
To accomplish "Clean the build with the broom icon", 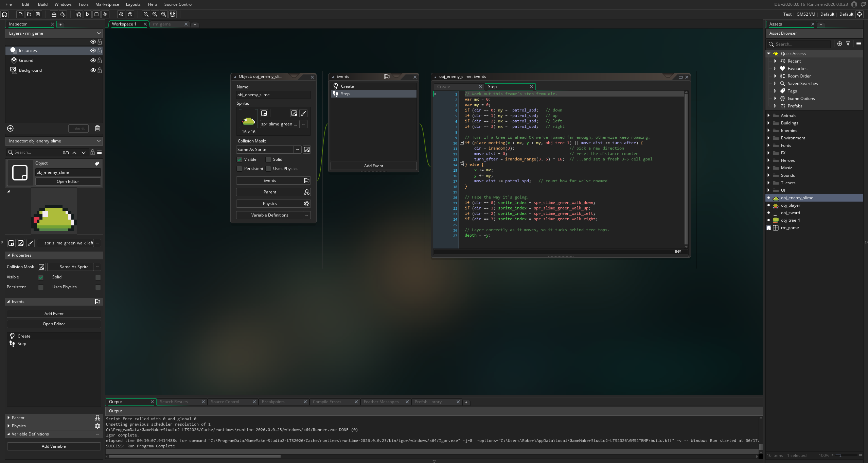I will coord(105,14).
